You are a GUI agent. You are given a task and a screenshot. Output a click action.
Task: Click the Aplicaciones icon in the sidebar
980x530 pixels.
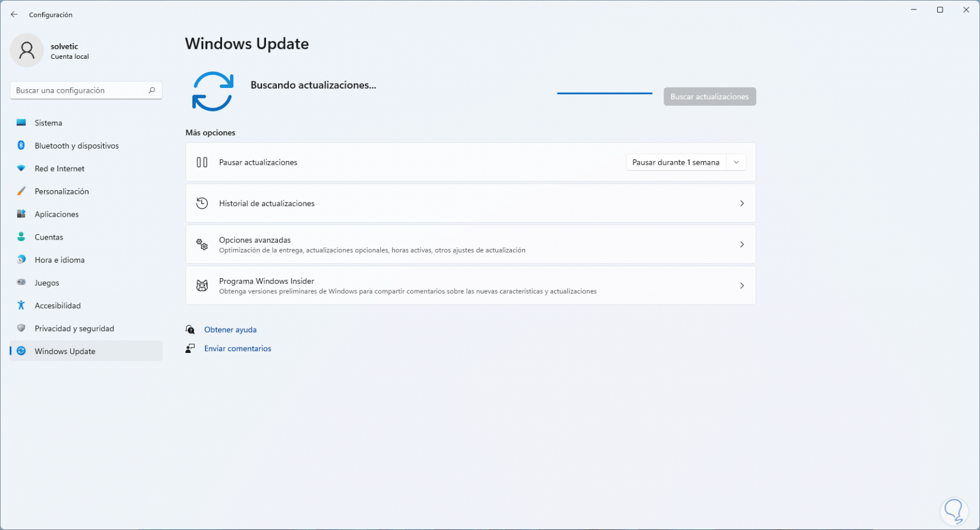click(21, 214)
